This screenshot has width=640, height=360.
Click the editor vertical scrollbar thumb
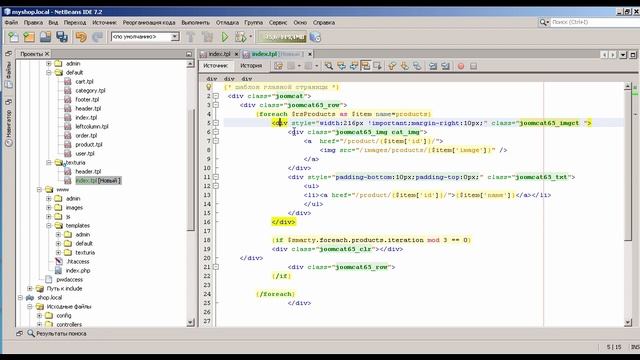click(628, 165)
